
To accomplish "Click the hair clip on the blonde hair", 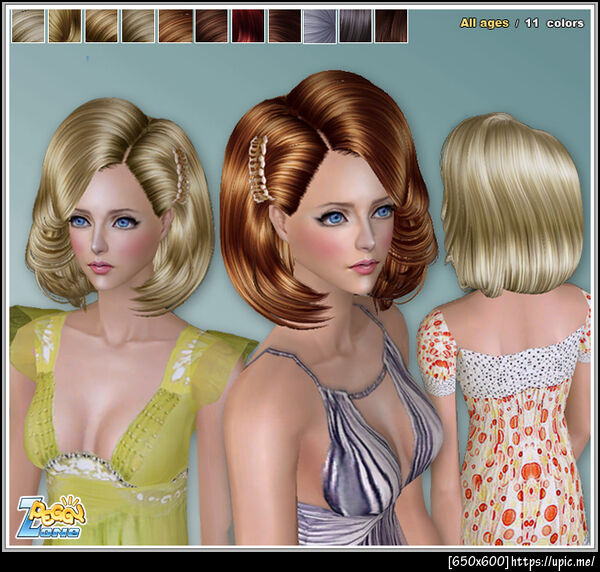I will click(181, 175).
